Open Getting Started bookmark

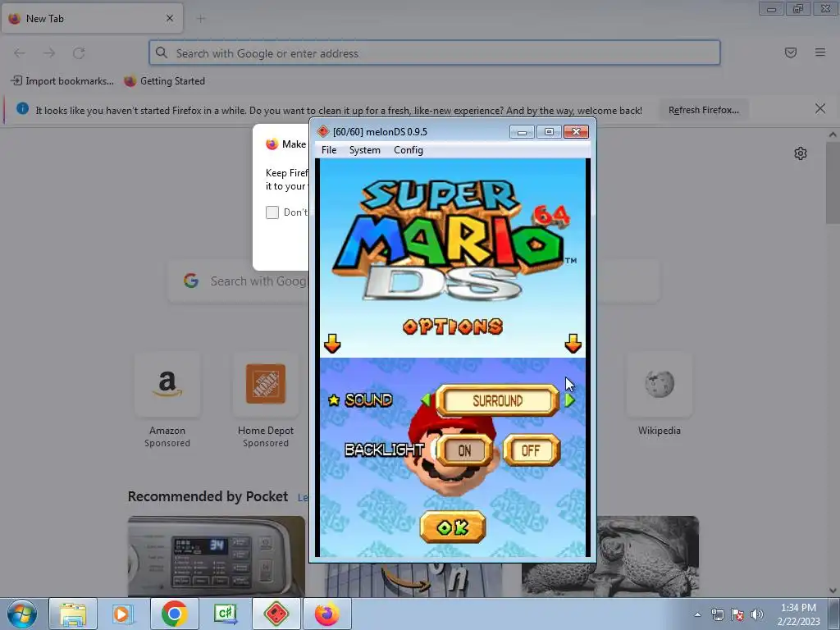point(164,81)
